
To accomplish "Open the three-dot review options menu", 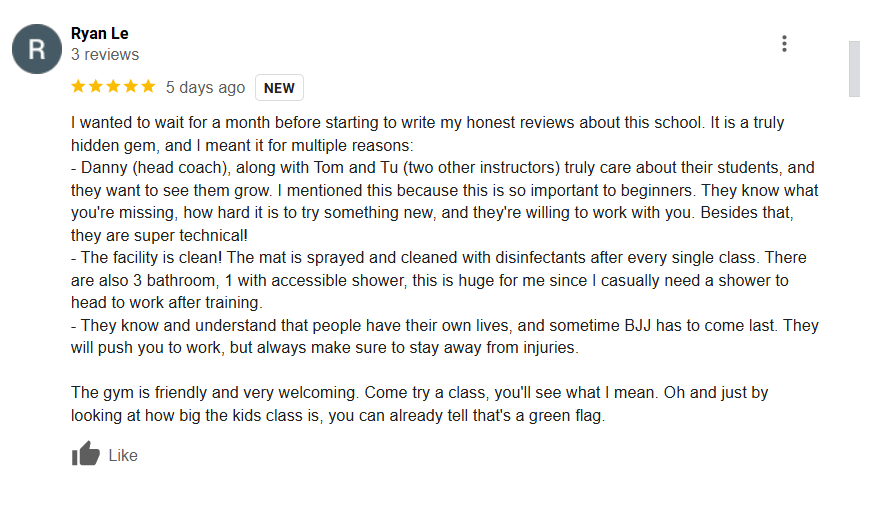I will [784, 44].
